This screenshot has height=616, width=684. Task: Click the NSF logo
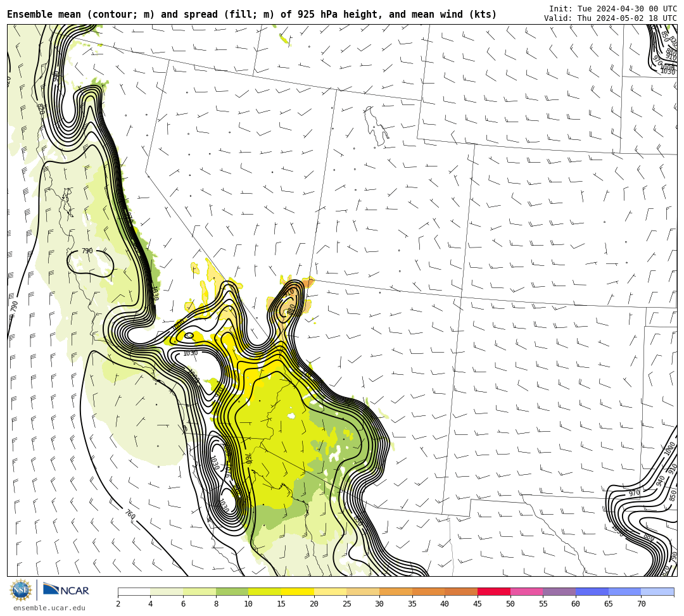click(x=21, y=590)
